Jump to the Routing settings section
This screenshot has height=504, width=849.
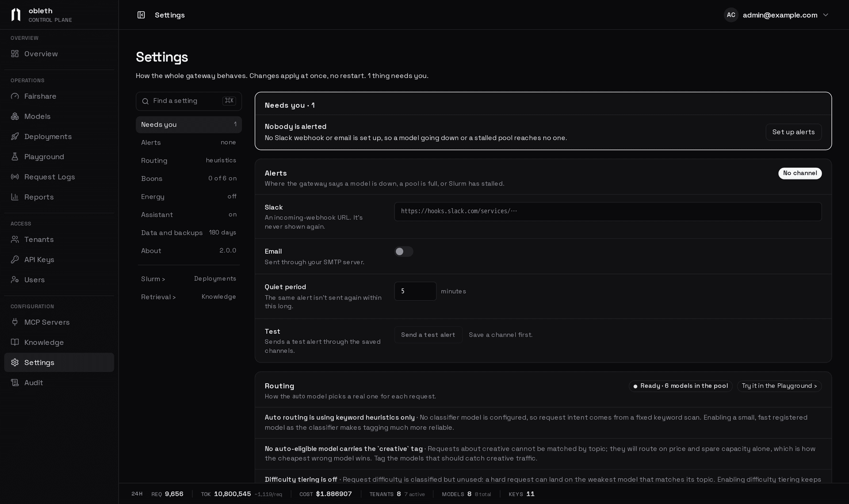click(189, 160)
